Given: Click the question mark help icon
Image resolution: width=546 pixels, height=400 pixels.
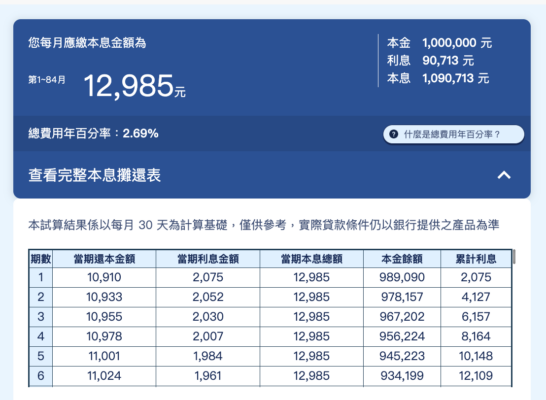Looking at the screenshot, I should pos(393,134).
